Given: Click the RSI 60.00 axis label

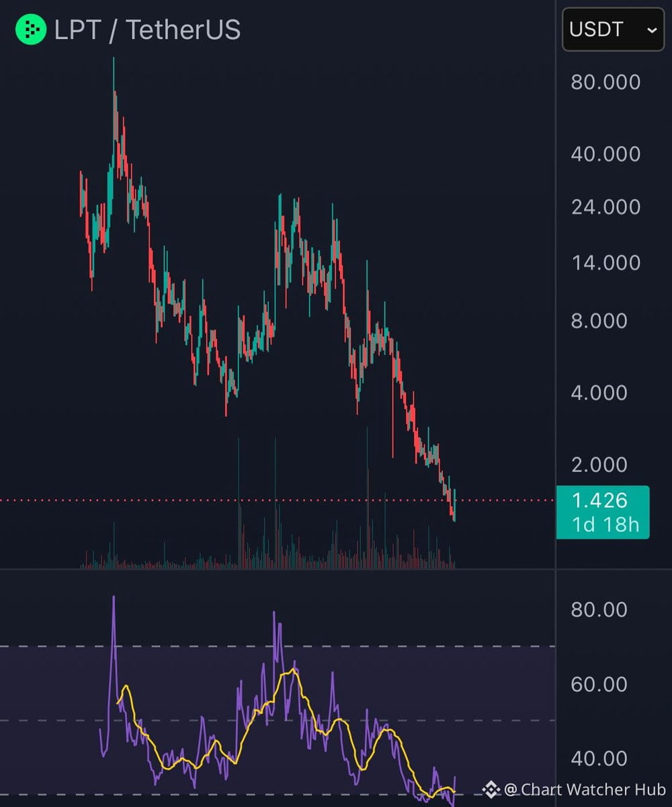Looking at the screenshot, I should [599, 684].
